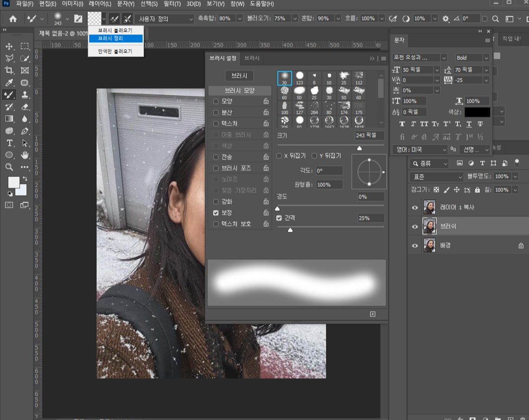
Task: Swap foreground and background colors
Action: point(25,178)
